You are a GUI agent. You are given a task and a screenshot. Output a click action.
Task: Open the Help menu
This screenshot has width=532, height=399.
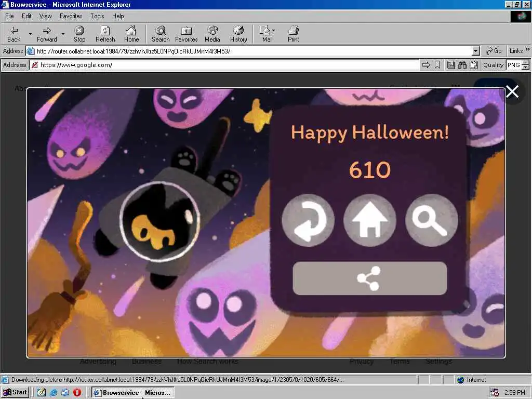tap(118, 16)
